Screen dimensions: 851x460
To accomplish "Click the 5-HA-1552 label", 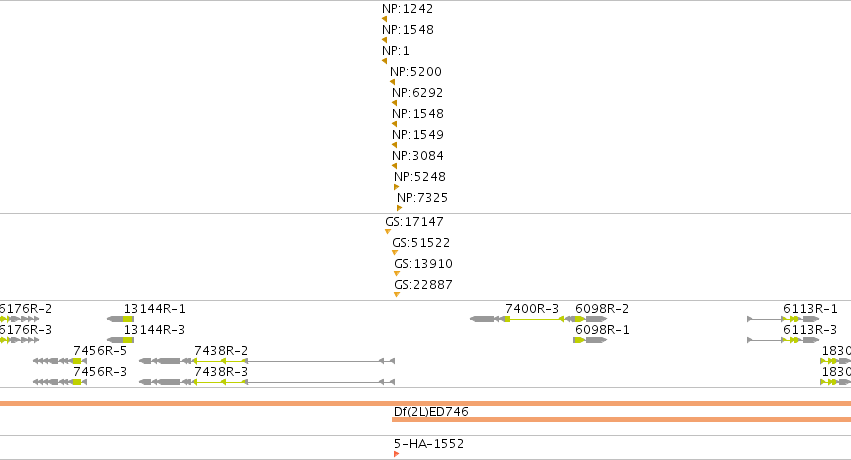I will [x=429, y=444].
